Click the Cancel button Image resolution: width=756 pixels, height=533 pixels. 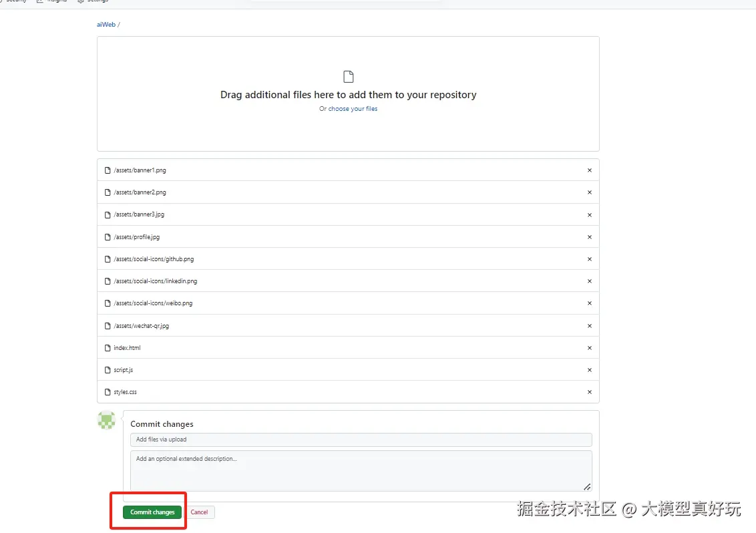tap(199, 512)
